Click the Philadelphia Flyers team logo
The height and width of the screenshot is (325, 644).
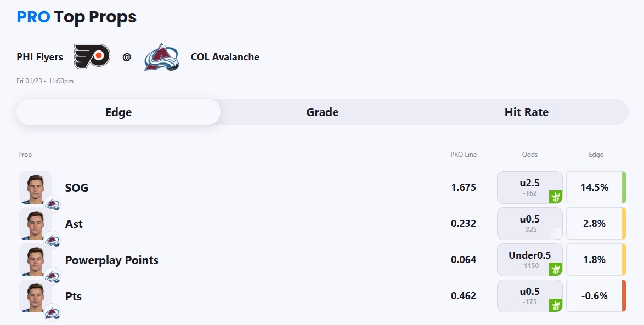(x=92, y=56)
